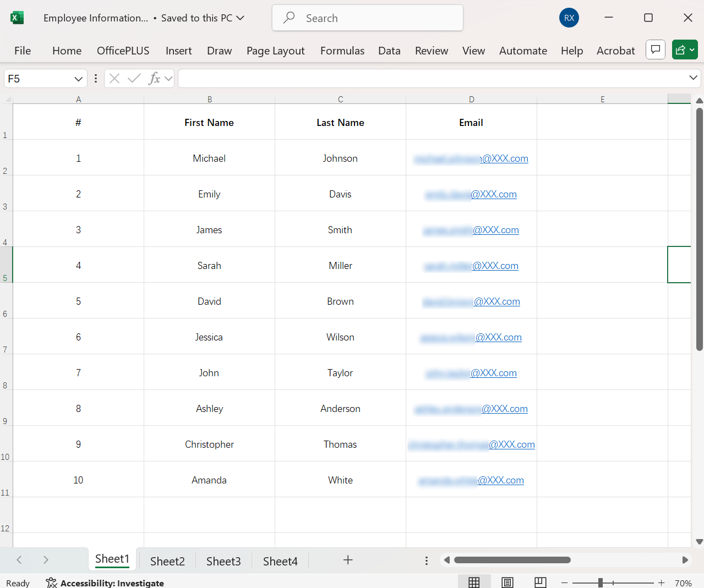
Task: Click the New Sheet plus button
Action: click(x=348, y=560)
